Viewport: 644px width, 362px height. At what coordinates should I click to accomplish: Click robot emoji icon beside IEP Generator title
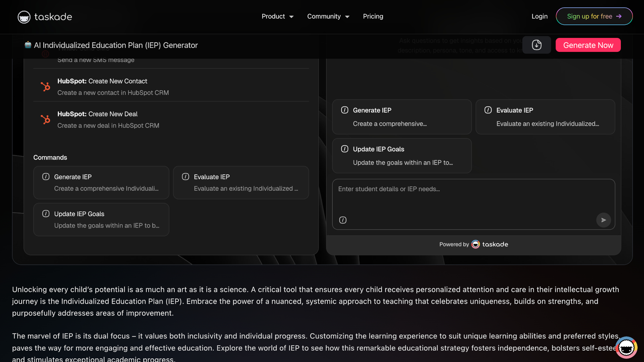point(28,45)
